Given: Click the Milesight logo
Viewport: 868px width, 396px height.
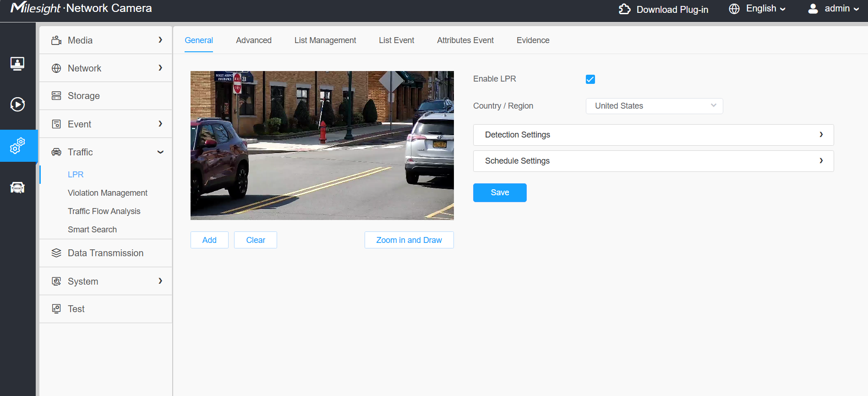Looking at the screenshot, I should [35, 8].
